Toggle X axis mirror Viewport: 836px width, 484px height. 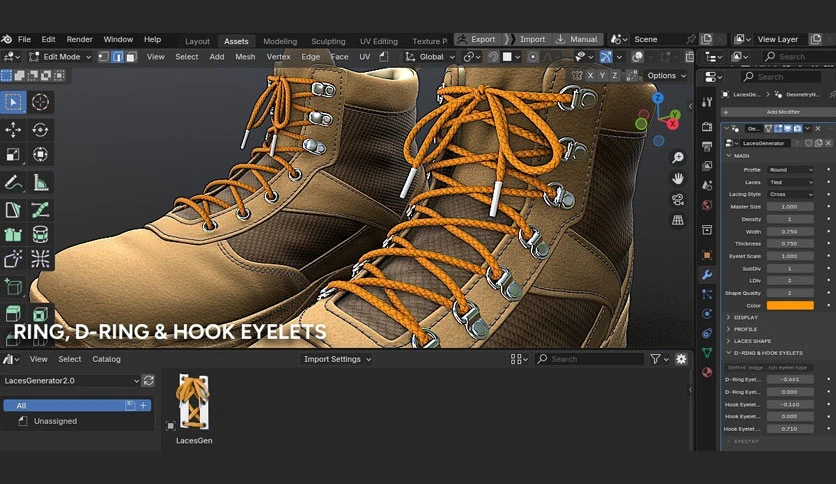pos(590,76)
